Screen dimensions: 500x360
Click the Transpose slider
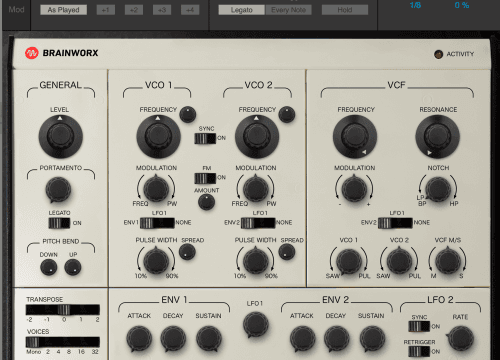point(63,310)
